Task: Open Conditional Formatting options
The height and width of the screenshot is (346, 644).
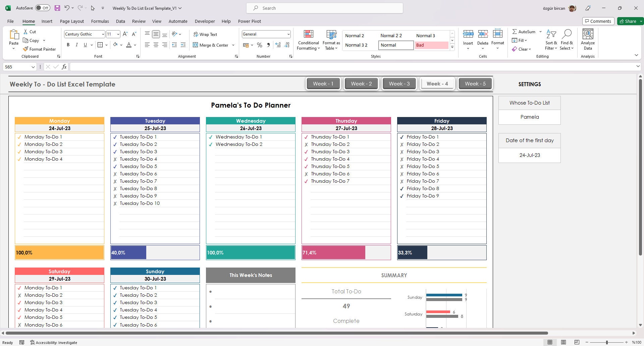Action: pyautogui.click(x=308, y=40)
